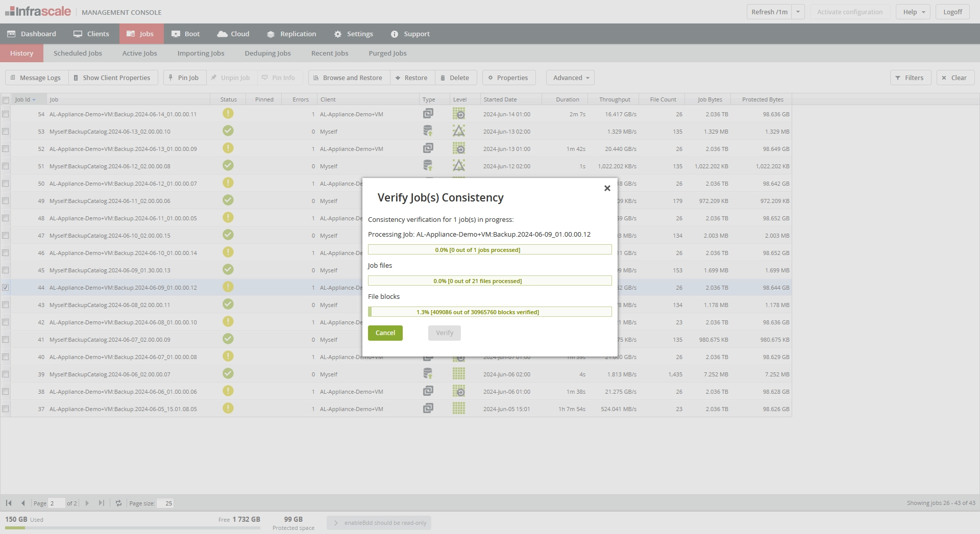Check the checkbox for job 41
The height and width of the screenshot is (534, 980).
point(6,340)
